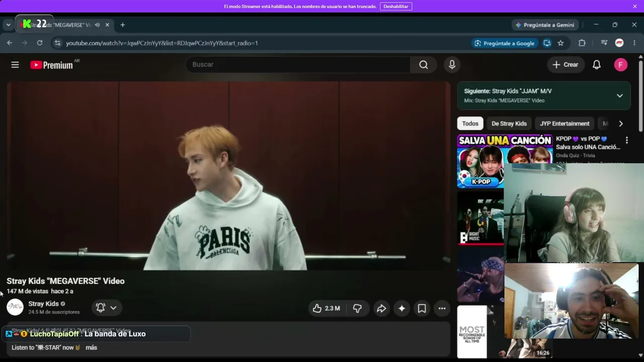Go to YouTube Premium home logo

coord(51,65)
